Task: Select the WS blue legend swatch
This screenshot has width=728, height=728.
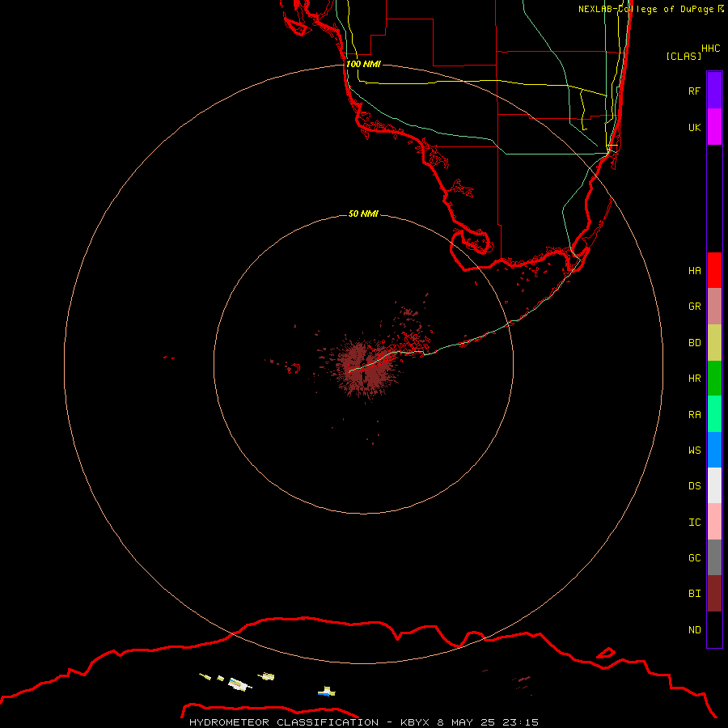Action: [x=714, y=450]
